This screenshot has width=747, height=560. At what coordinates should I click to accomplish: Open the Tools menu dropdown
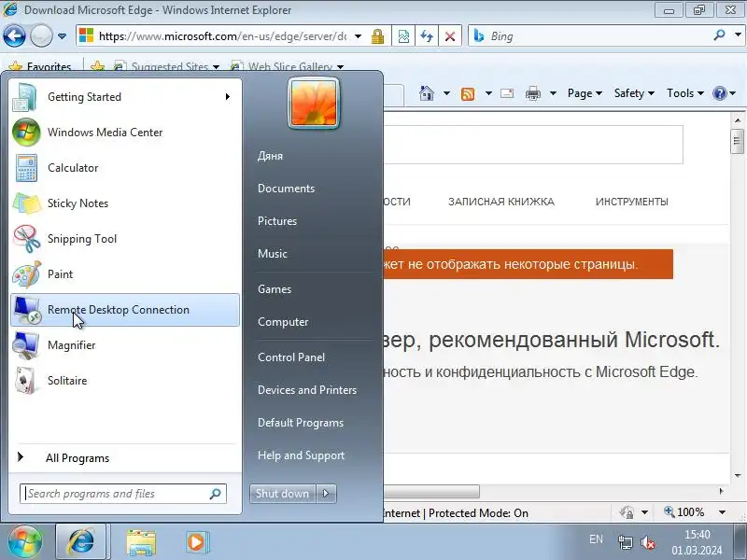[x=685, y=93]
